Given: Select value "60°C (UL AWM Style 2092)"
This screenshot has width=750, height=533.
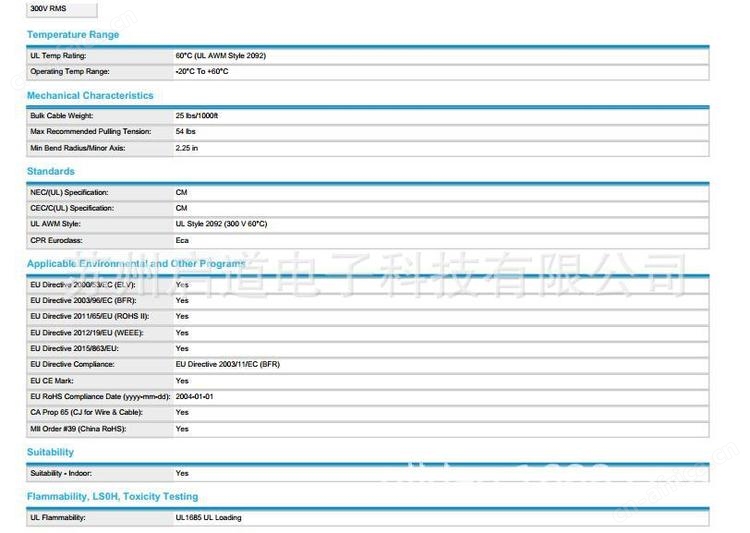Looking at the screenshot, I should (221, 56).
